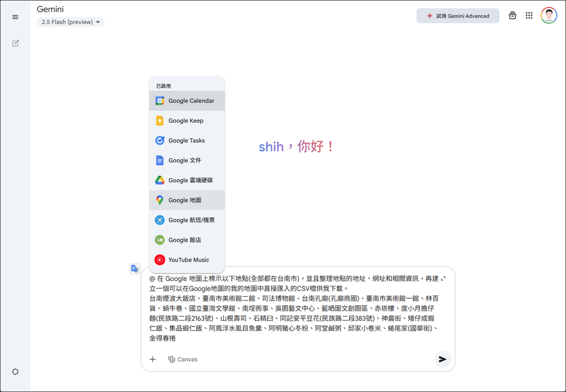Click the 已啟用 header label
This screenshot has height=392, width=566.
pyautogui.click(x=164, y=86)
